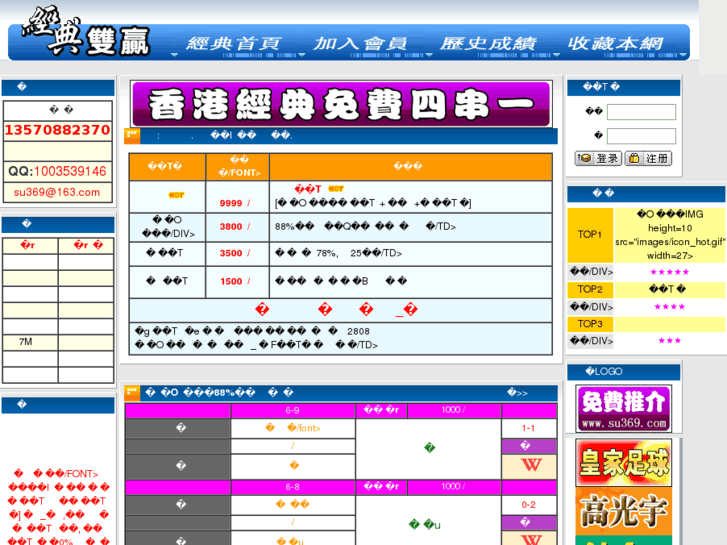Screen dimensions: 727x545
Task: Click the 7M cell in left table
Action: click(30, 342)
